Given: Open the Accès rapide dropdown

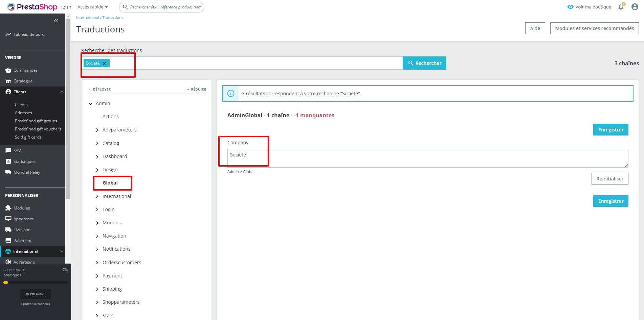Looking at the screenshot, I should point(92,7).
